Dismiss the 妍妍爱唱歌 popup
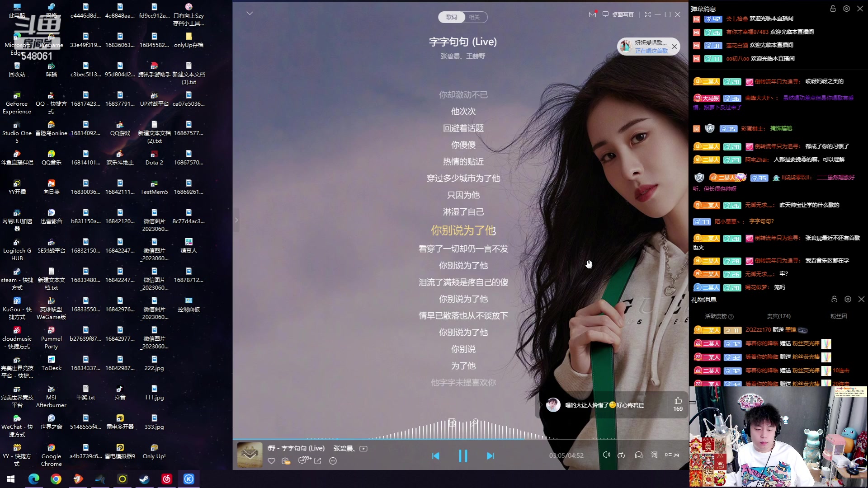868x488 pixels. (675, 47)
